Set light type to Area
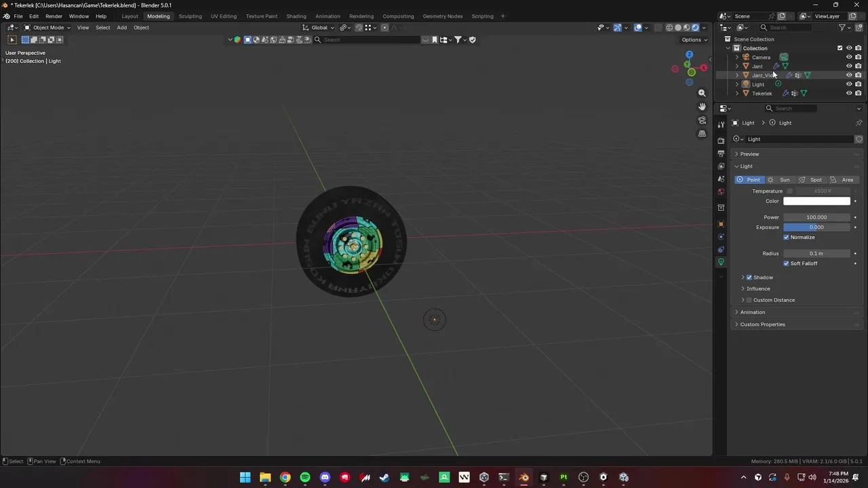The image size is (868, 488). click(843, 180)
